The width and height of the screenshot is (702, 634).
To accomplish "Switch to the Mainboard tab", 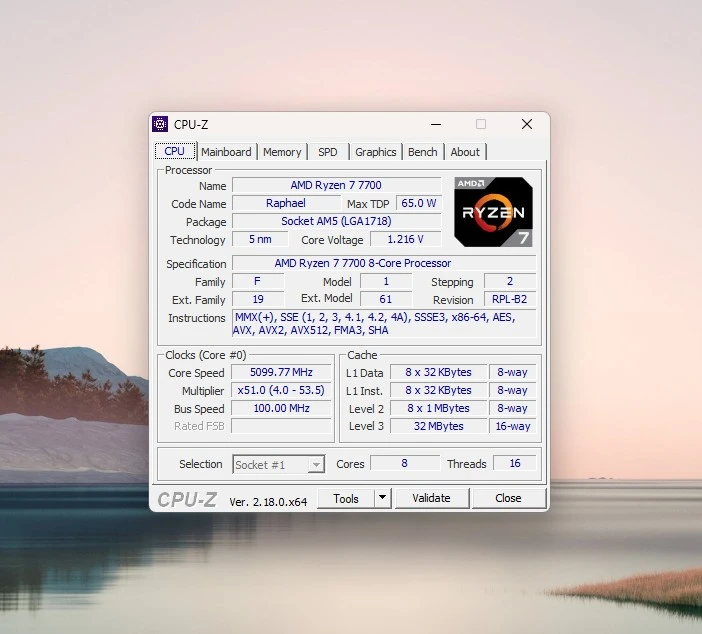I will point(226,152).
